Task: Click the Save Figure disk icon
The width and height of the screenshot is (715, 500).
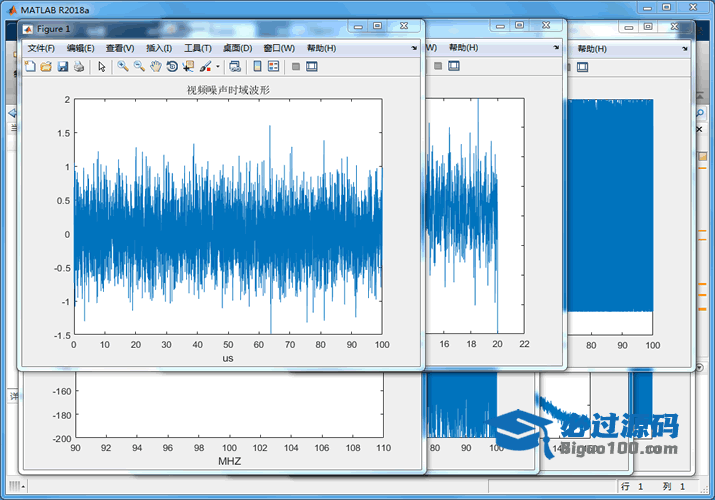Action: click(62, 67)
